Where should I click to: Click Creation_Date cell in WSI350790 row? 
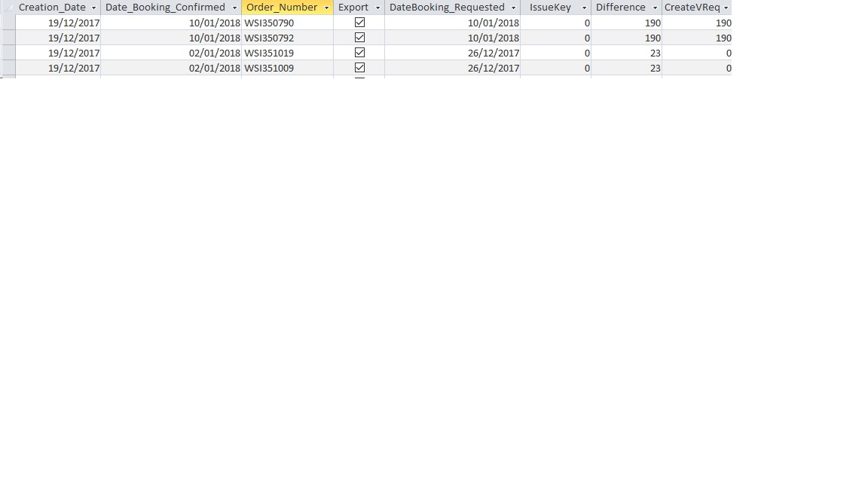pyautogui.click(x=58, y=23)
